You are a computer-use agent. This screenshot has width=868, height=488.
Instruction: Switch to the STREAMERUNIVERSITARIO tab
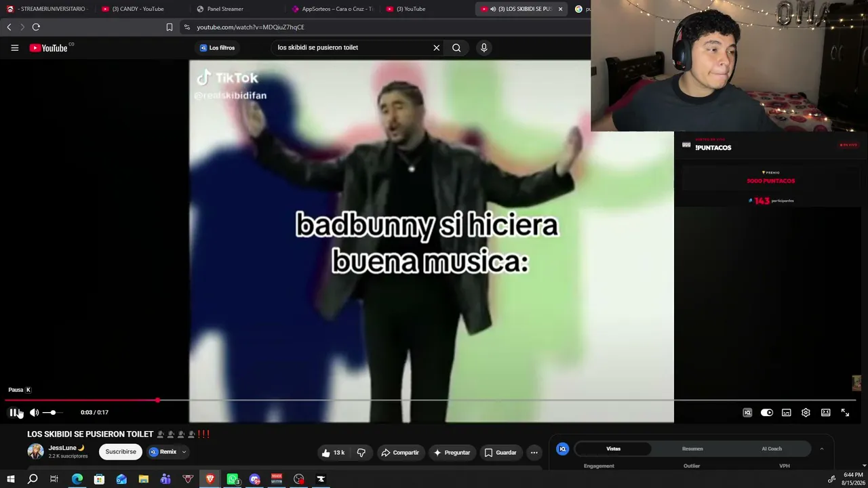tap(47, 9)
